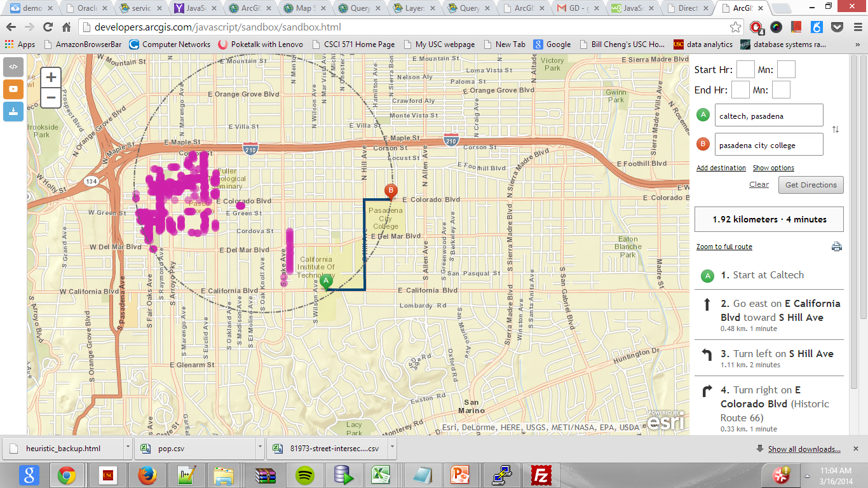The image size is (868, 488).
Task: Open Apps shortcut in bookmarks bar
Action: 20,44
